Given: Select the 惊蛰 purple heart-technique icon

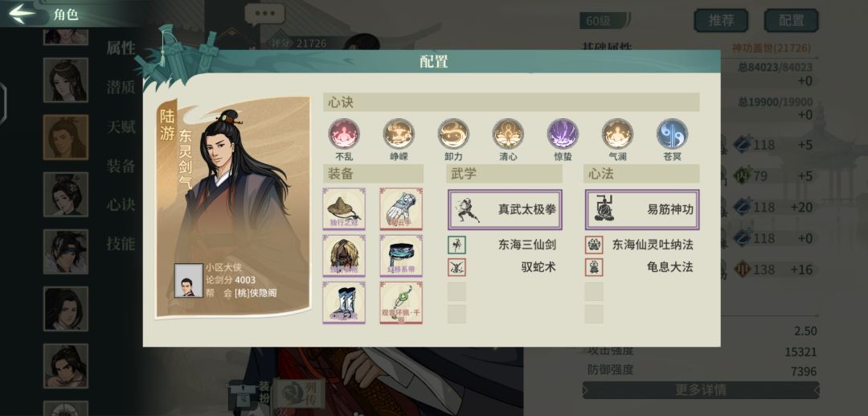Looking at the screenshot, I should click(x=563, y=134).
